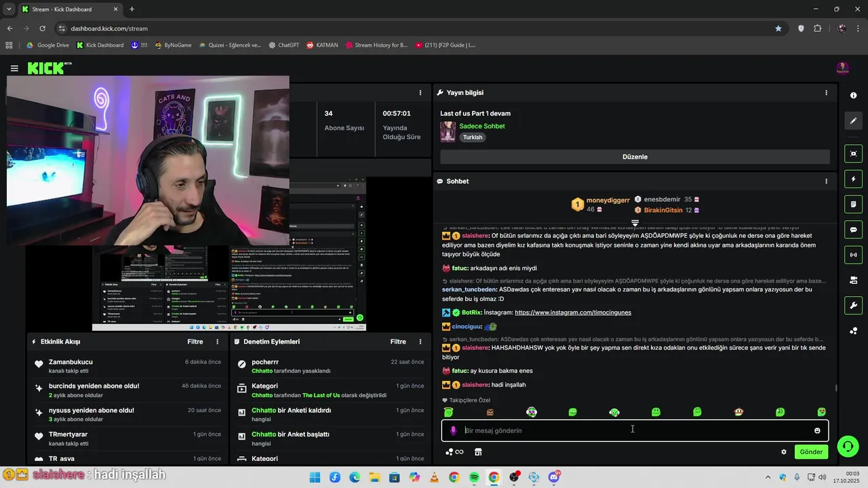The height and width of the screenshot is (488, 868).
Task: Click the shop icon below message box
Action: point(478,452)
